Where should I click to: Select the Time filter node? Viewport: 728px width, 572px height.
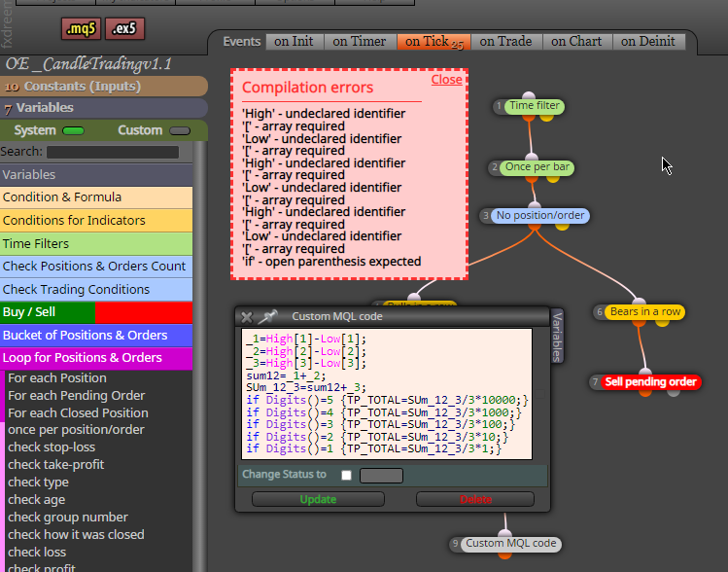pos(535,106)
